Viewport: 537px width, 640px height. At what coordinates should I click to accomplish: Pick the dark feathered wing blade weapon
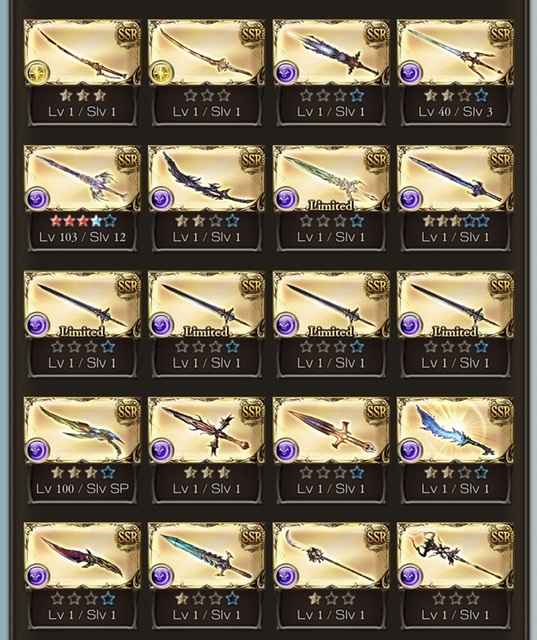206,198
